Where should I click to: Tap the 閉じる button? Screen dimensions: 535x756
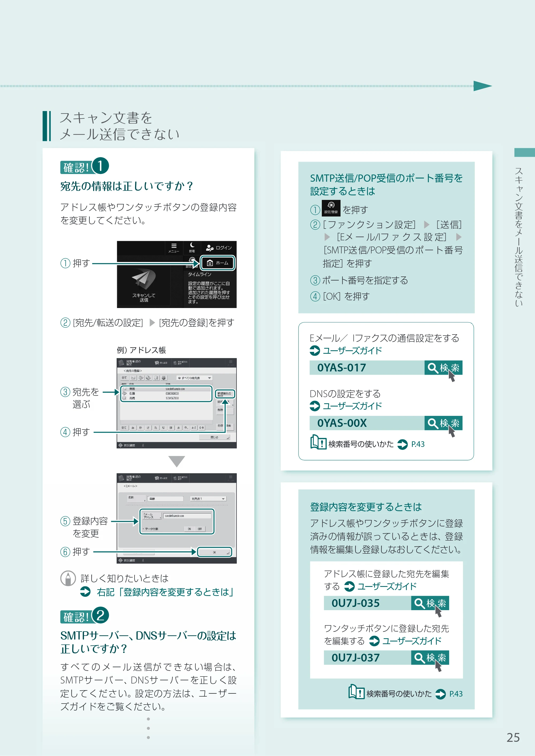click(x=215, y=437)
